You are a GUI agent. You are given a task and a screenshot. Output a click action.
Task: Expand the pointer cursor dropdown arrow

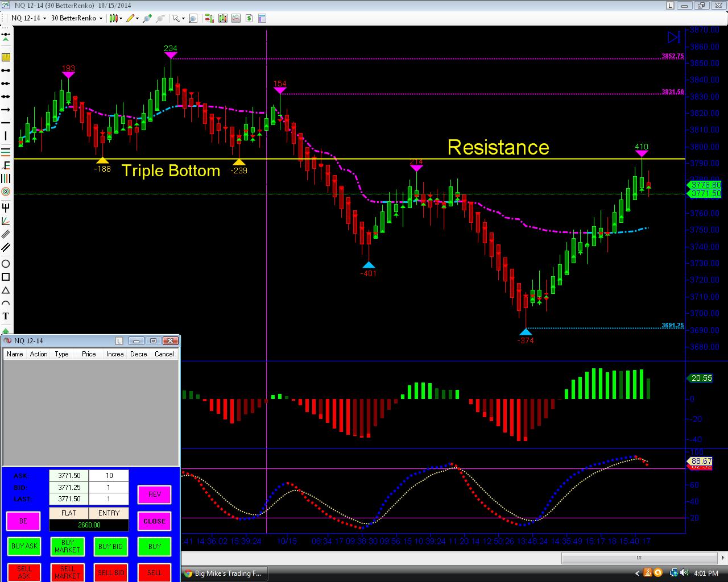[183, 18]
